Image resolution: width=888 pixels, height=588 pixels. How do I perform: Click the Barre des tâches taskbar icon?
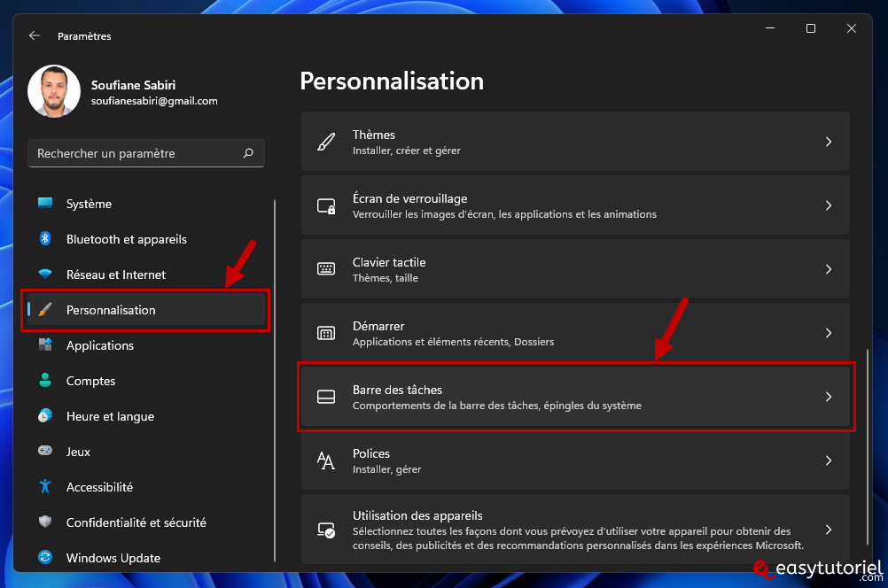click(326, 397)
